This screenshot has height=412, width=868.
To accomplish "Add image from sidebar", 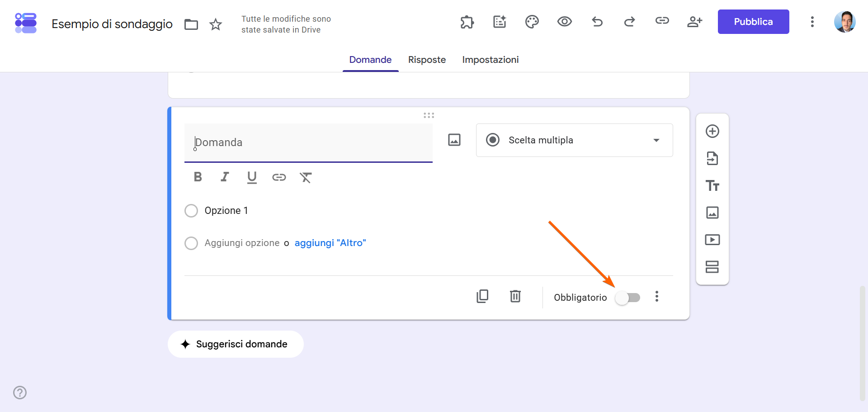I will (712, 213).
